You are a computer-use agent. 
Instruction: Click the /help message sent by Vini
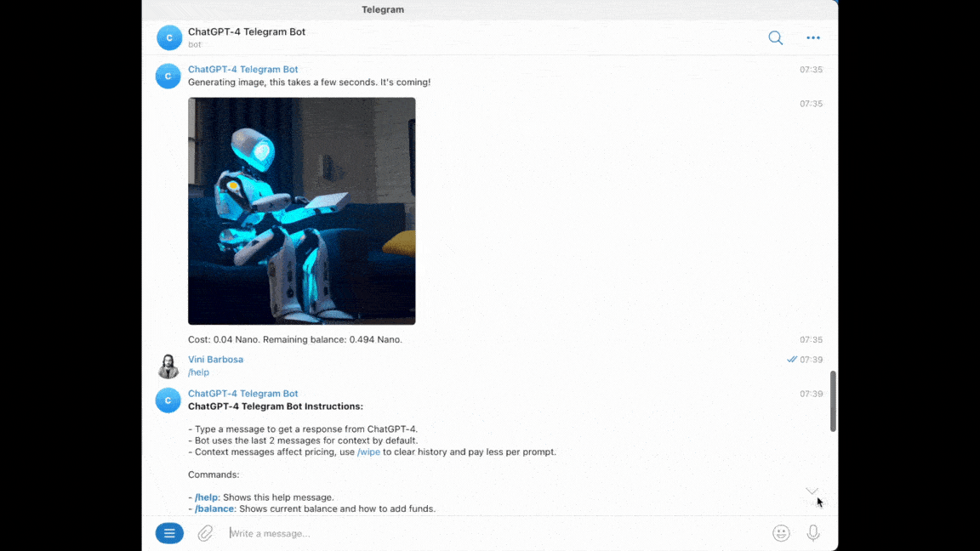pyautogui.click(x=199, y=372)
